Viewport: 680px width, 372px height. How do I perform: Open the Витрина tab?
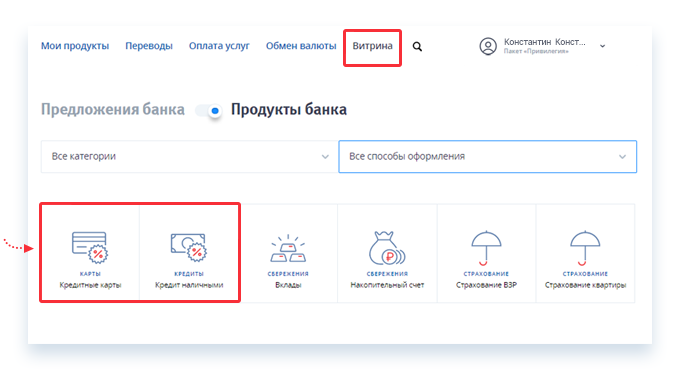coord(372,46)
